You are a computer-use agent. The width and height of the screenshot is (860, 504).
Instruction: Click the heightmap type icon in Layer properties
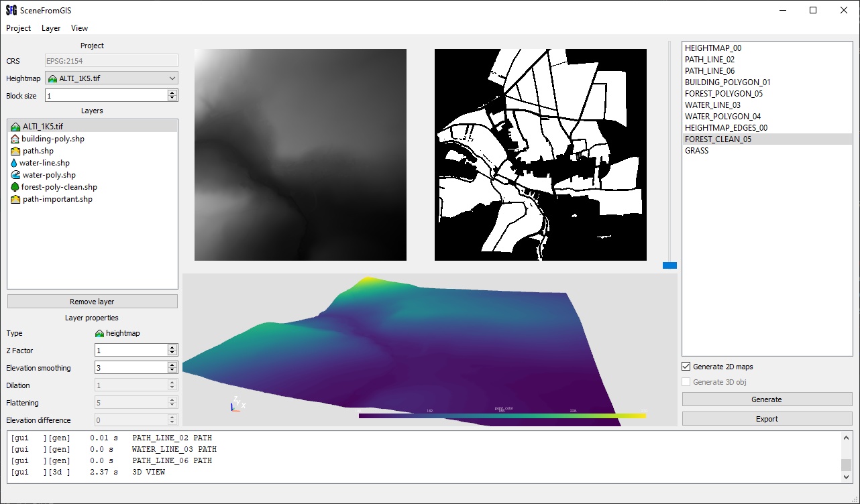coord(99,333)
